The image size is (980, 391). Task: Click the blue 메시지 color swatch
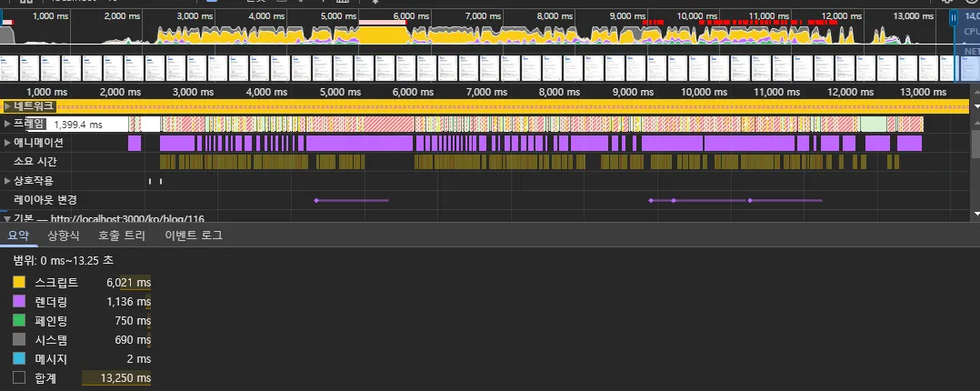click(19, 359)
